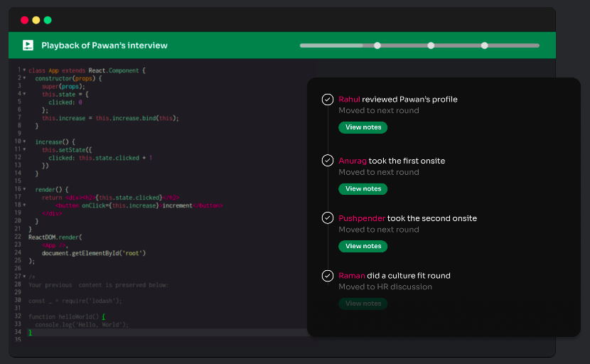This screenshot has height=364, width=590.
Task: Click the playback icon beside the interview title
Action: [x=28, y=45]
